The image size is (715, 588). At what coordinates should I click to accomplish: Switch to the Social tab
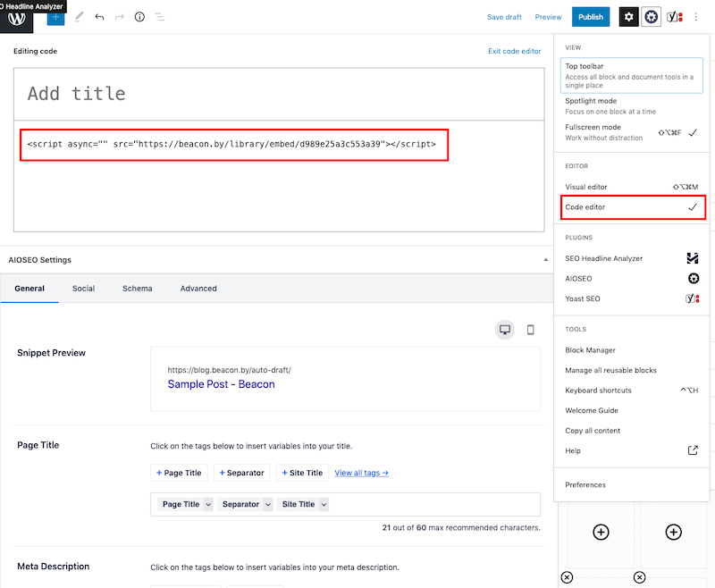click(83, 289)
